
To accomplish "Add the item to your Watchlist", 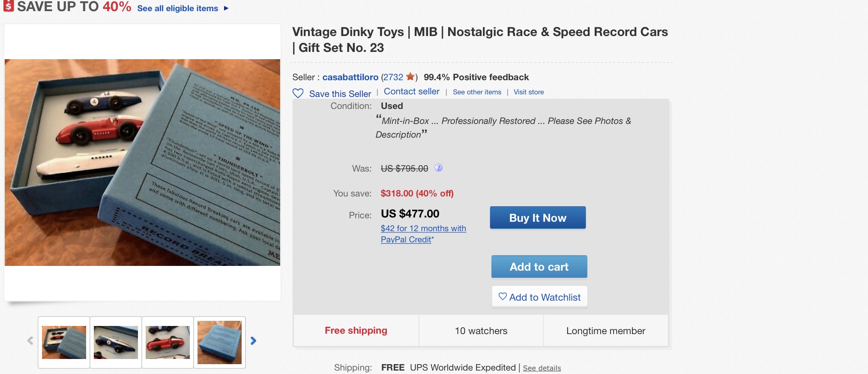I will (539, 297).
